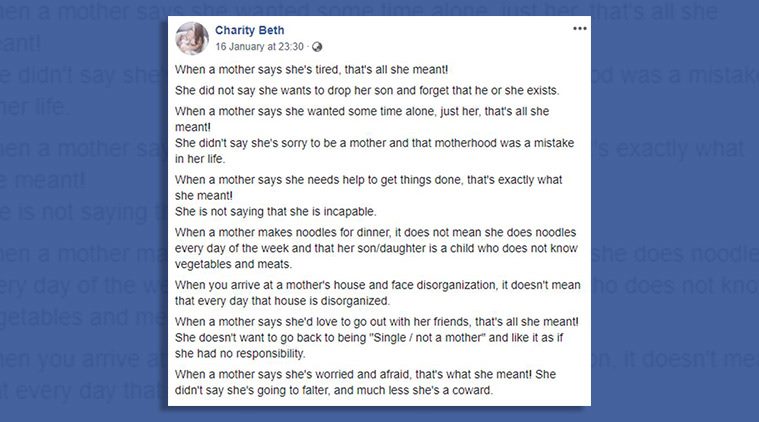Select the "wanted some time alone" line
Screen dimensions: 759x422
362,111
